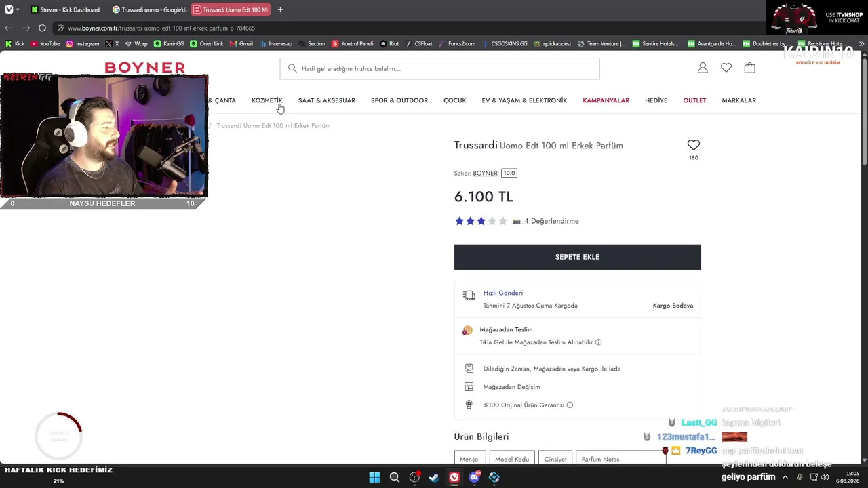Open the YouTube bookmark
The height and width of the screenshot is (488, 868).
click(45, 43)
